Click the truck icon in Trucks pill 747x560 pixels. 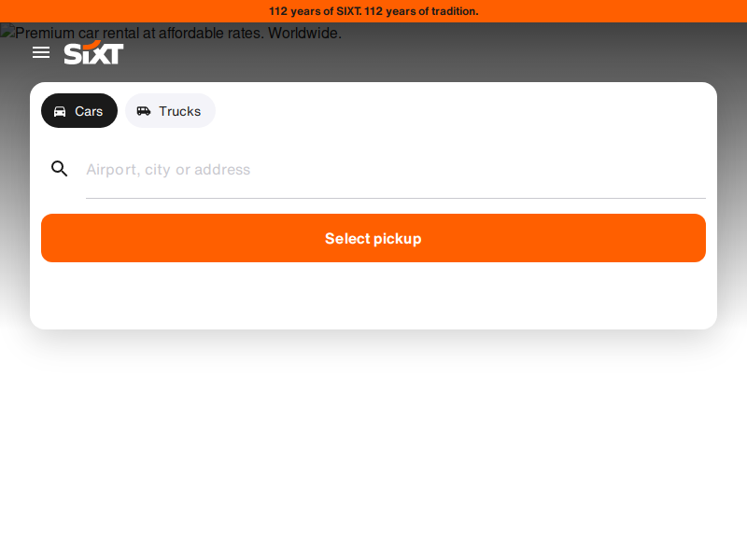[144, 111]
